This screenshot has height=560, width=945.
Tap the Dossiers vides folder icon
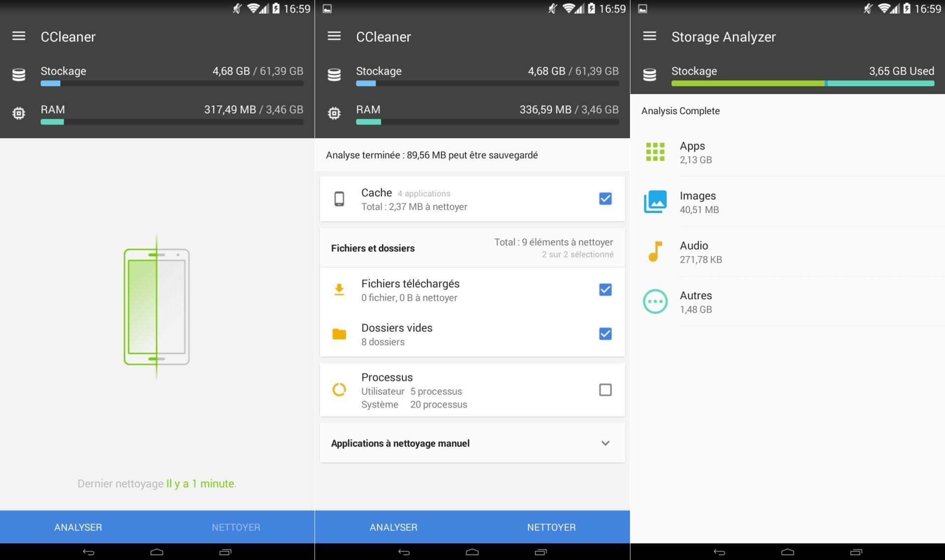[339, 334]
